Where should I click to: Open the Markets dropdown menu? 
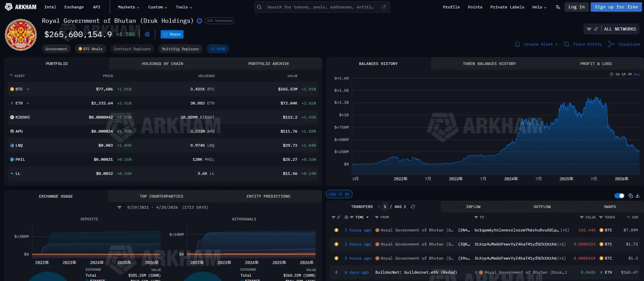pyautogui.click(x=128, y=7)
